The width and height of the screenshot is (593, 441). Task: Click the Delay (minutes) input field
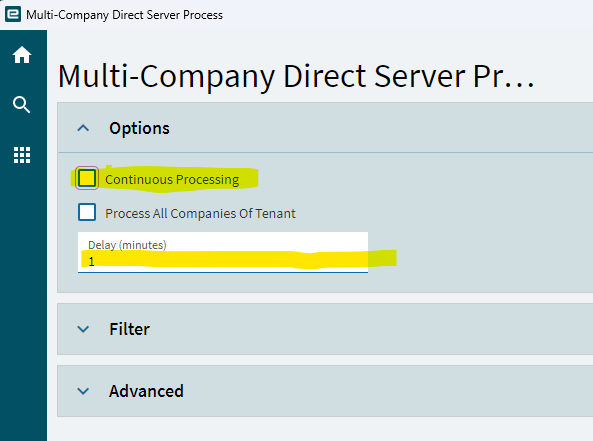tap(223, 252)
